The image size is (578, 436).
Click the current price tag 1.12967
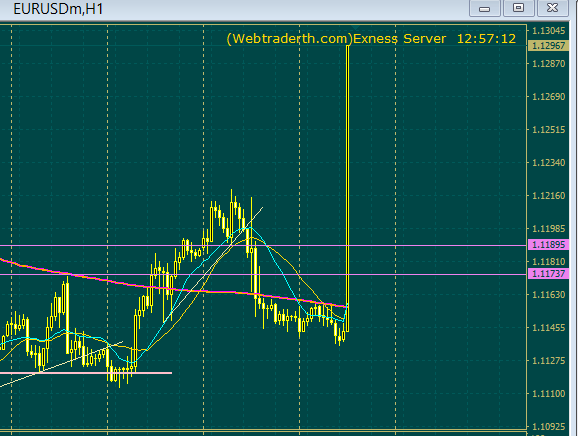[x=548, y=46]
